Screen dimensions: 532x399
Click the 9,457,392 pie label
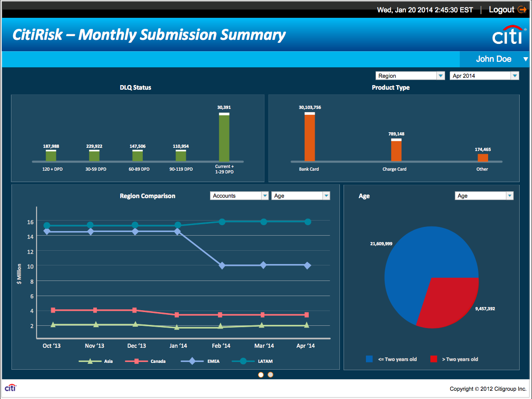485,308
